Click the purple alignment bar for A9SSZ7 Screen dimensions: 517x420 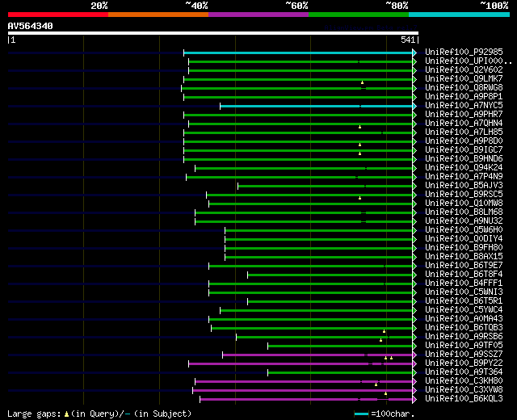click(317, 355)
